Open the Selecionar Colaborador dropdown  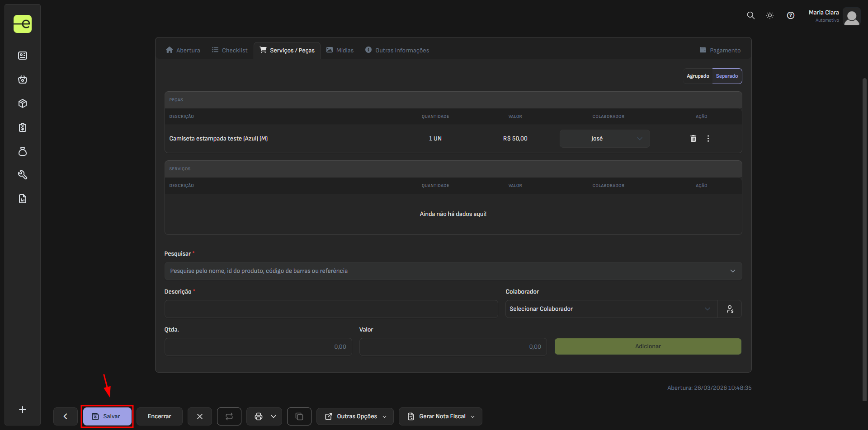pos(611,309)
